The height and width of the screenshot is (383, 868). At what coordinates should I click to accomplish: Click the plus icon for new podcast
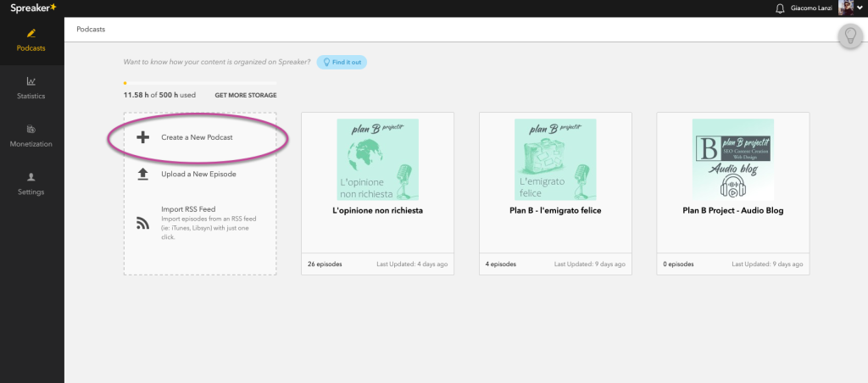coord(142,137)
